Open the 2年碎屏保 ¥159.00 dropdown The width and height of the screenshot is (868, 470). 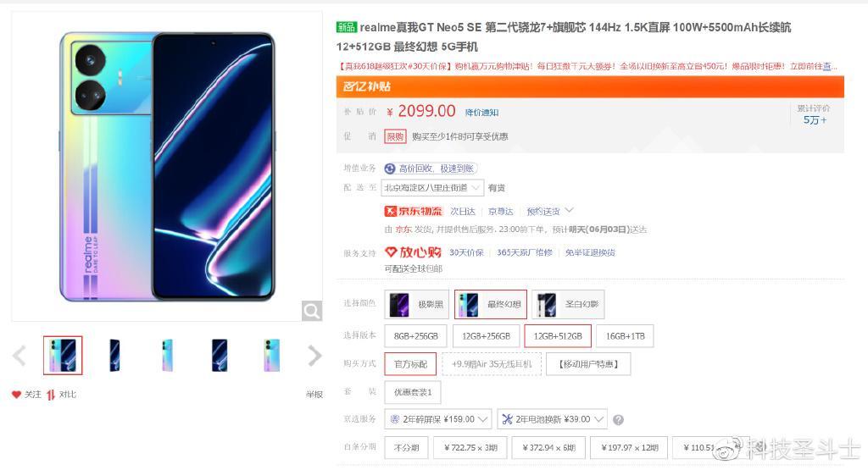click(437, 419)
